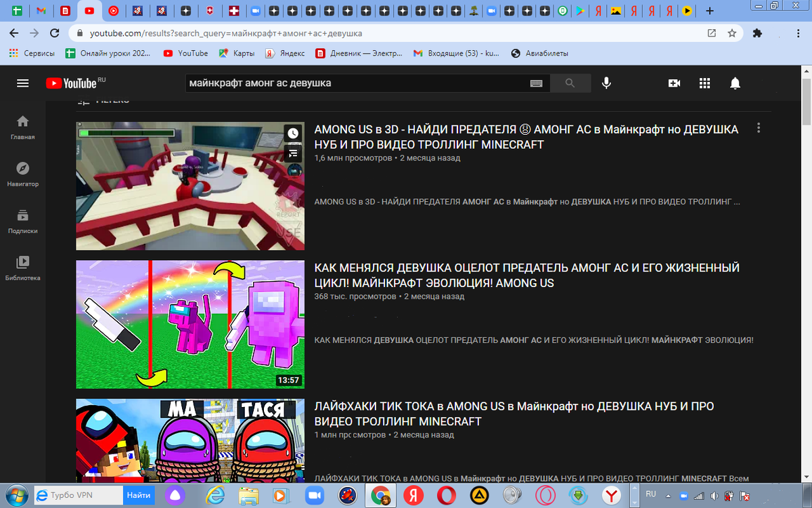
Task: View site info via the padlock icon
Action: 80,33
